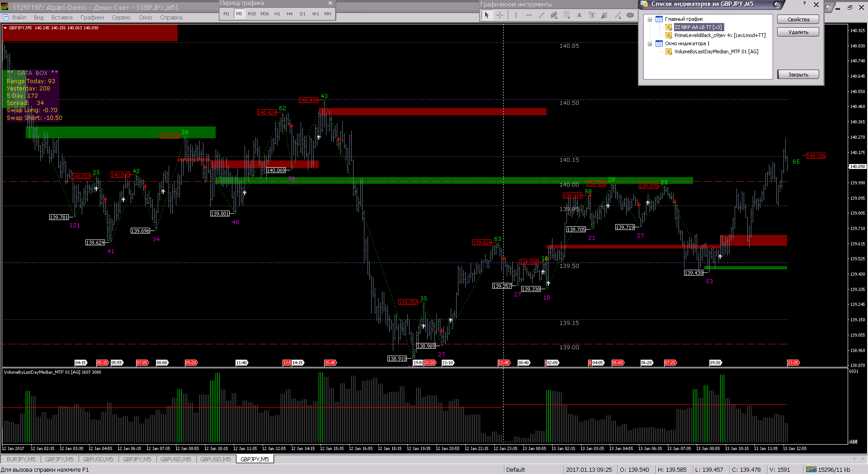The height and width of the screenshot is (474, 868).
Task: Select the cursor arrow tool
Action: 487,15
